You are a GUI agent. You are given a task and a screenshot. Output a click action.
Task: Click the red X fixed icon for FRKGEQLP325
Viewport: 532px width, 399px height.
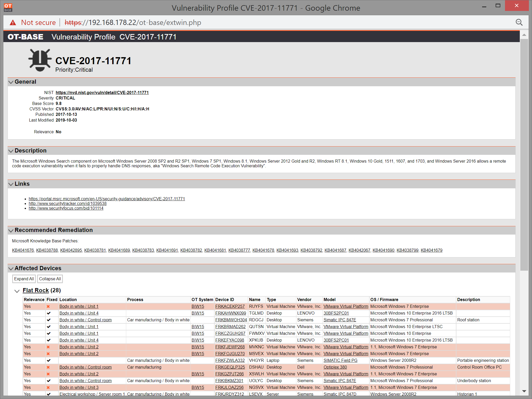click(48, 367)
